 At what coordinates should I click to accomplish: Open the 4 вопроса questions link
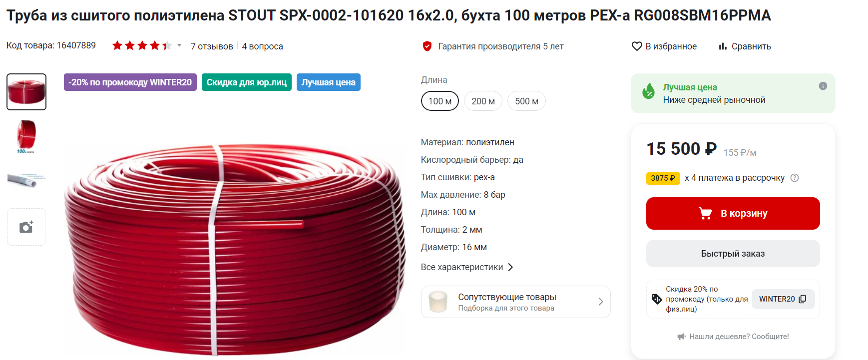(x=263, y=46)
